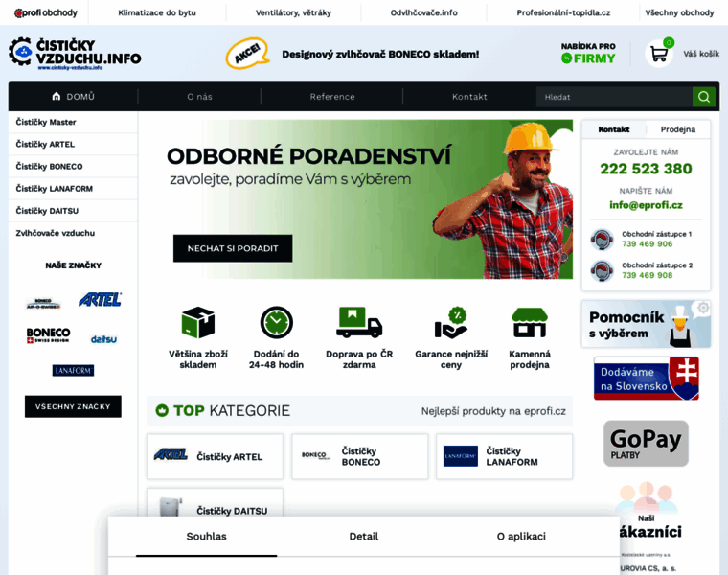Image resolution: width=728 pixels, height=575 pixels.
Task: Open 'Čističky DAITSU' sidebar category
Action: point(73,211)
